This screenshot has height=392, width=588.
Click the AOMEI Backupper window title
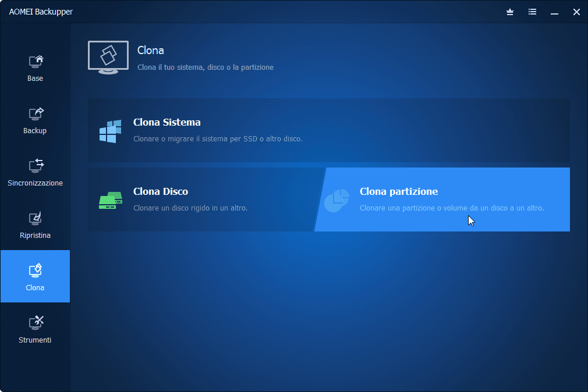(41, 12)
